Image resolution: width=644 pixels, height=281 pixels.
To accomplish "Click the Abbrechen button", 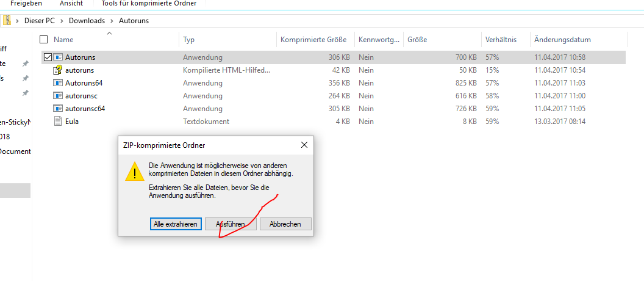I will point(285,224).
